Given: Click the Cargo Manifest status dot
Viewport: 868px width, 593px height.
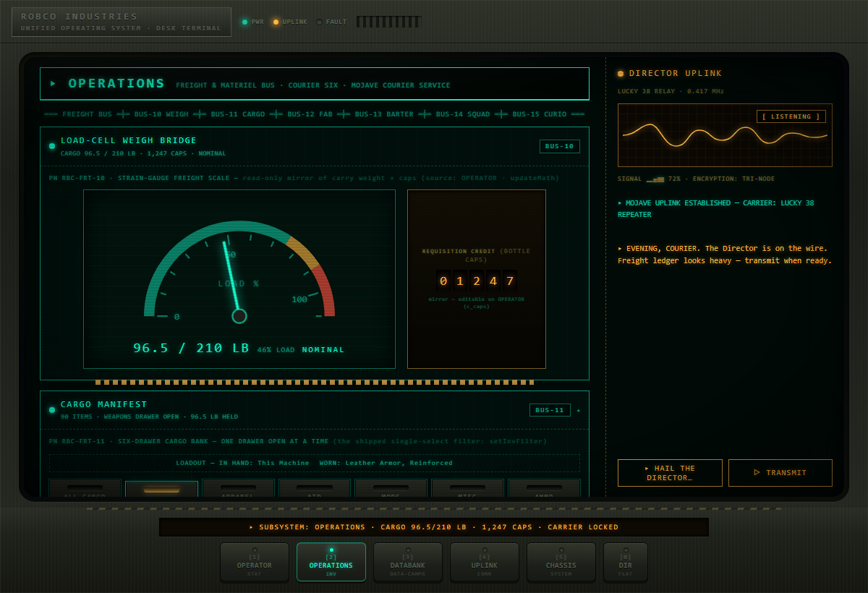Looking at the screenshot, I should coord(52,410).
